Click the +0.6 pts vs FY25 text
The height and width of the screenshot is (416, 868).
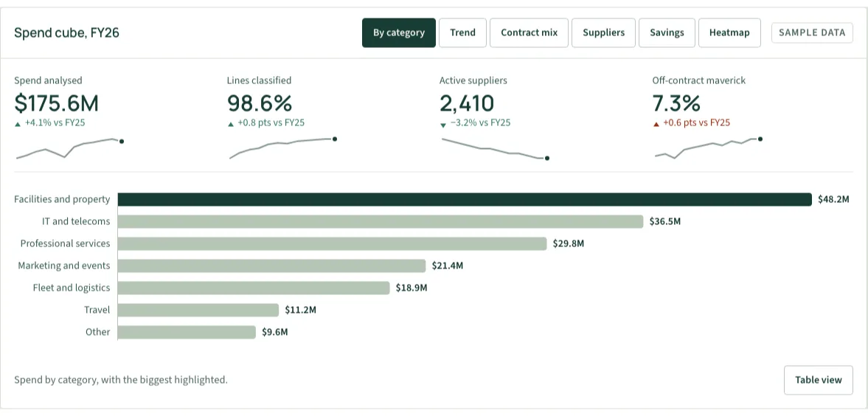point(696,123)
